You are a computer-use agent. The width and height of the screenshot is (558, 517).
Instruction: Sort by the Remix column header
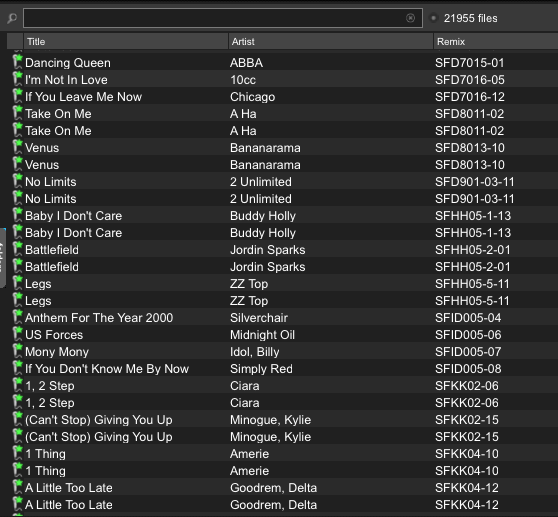[496, 42]
